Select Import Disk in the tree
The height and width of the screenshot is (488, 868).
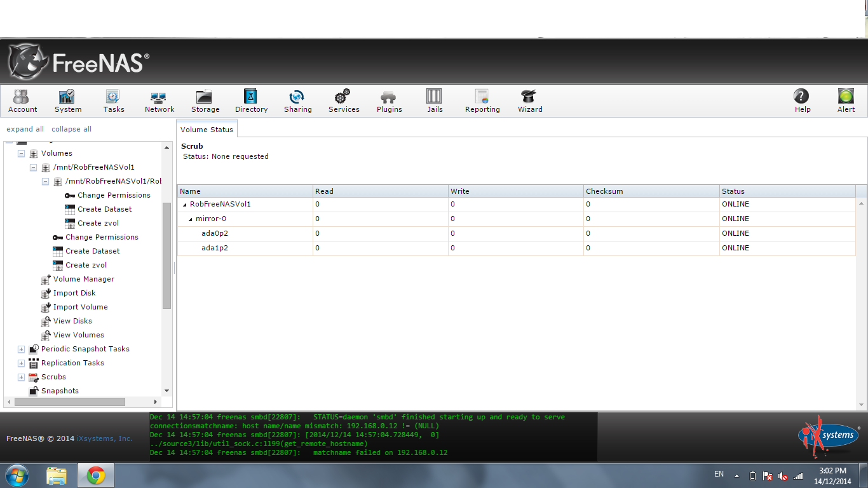pyautogui.click(x=74, y=293)
